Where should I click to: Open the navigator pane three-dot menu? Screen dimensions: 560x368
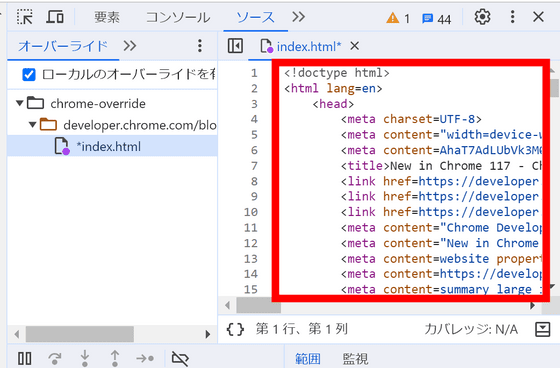200,46
